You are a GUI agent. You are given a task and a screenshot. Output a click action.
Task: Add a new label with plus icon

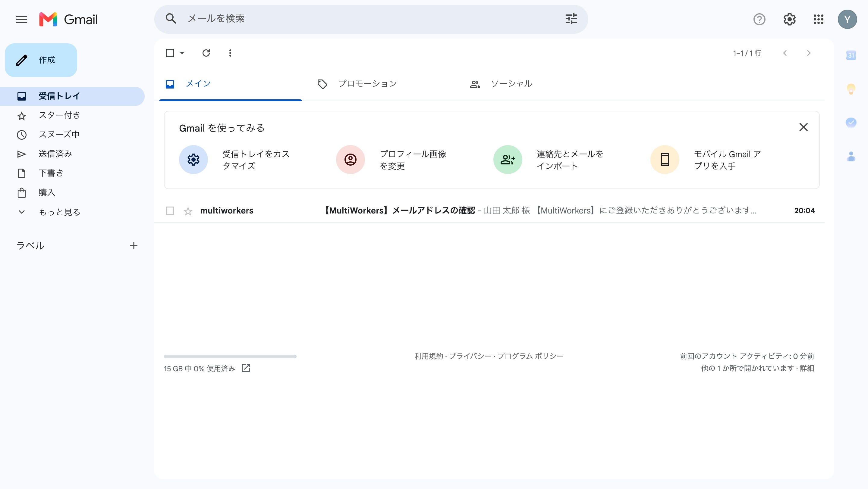click(134, 246)
